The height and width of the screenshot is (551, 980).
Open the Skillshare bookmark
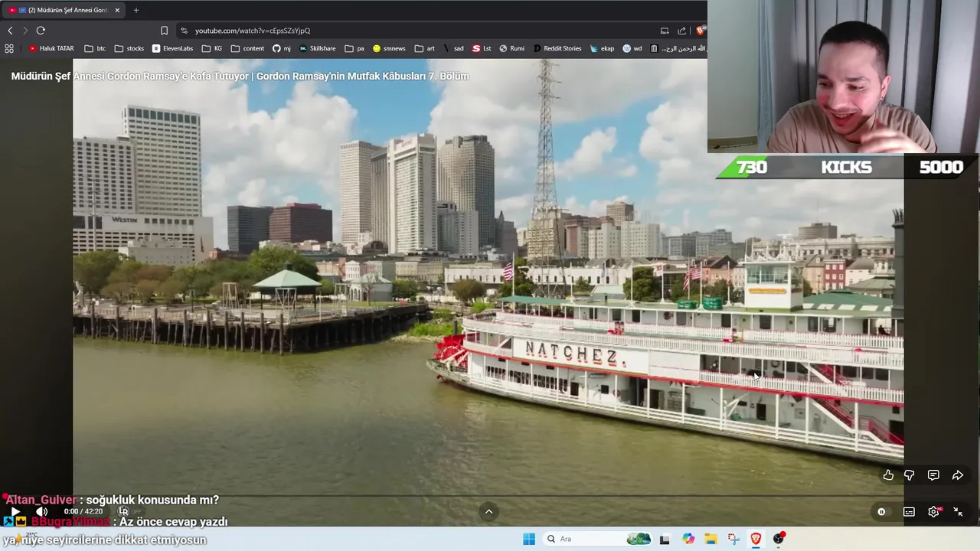[317, 48]
